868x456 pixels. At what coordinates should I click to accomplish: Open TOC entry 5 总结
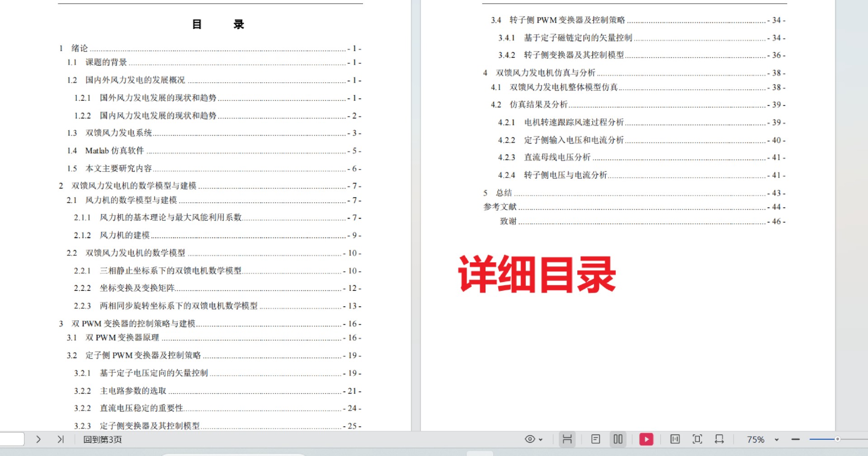pyautogui.click(x=634, y=193)
